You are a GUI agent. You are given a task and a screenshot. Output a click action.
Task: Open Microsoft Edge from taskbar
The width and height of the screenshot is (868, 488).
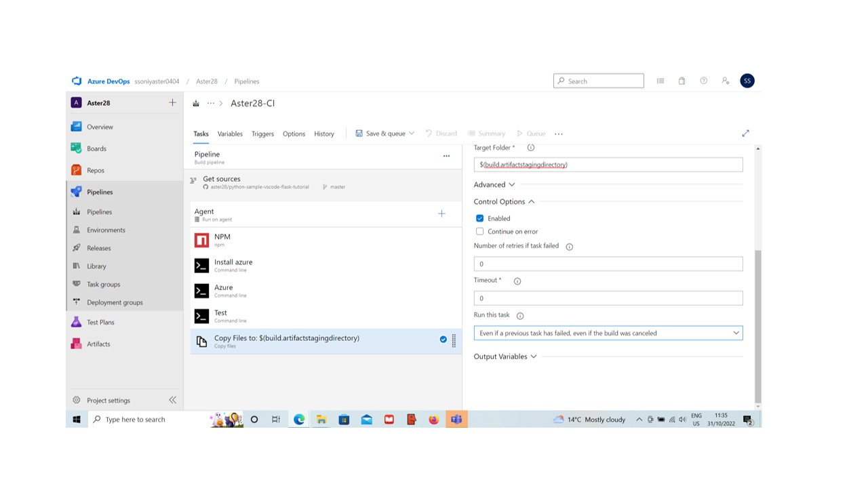coord(298,420)
